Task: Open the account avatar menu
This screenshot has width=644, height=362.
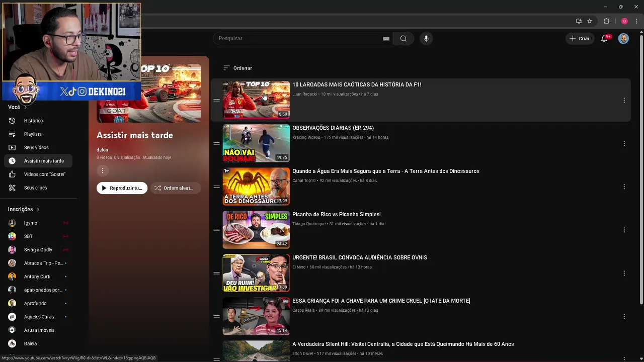Action: pos(623,39)
